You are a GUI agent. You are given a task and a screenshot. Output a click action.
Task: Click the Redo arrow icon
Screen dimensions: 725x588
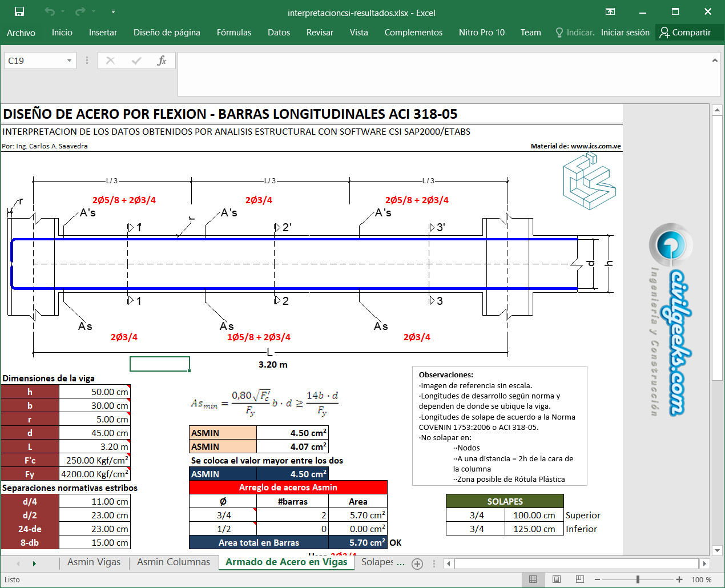(x=80, y=12)
